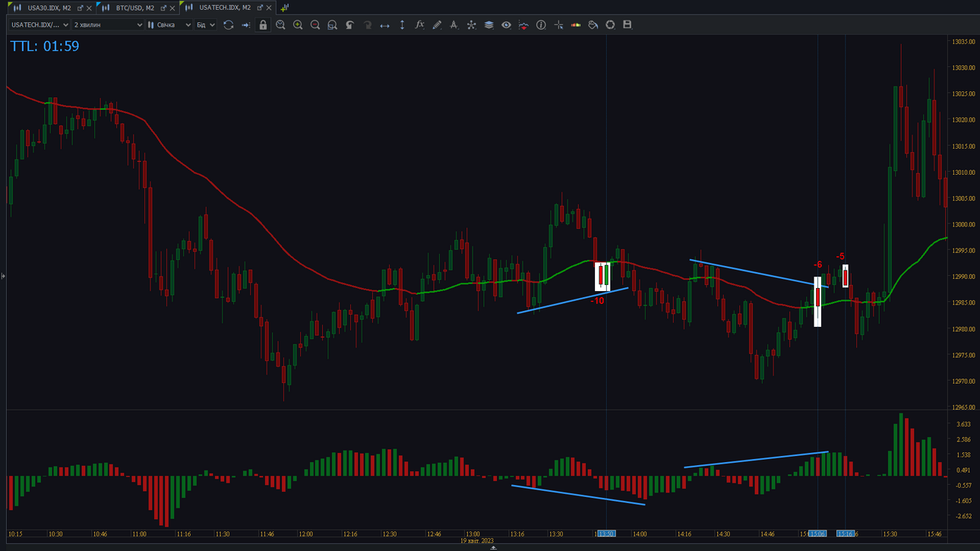Open the 'Бід' price side dropdown

206,25
